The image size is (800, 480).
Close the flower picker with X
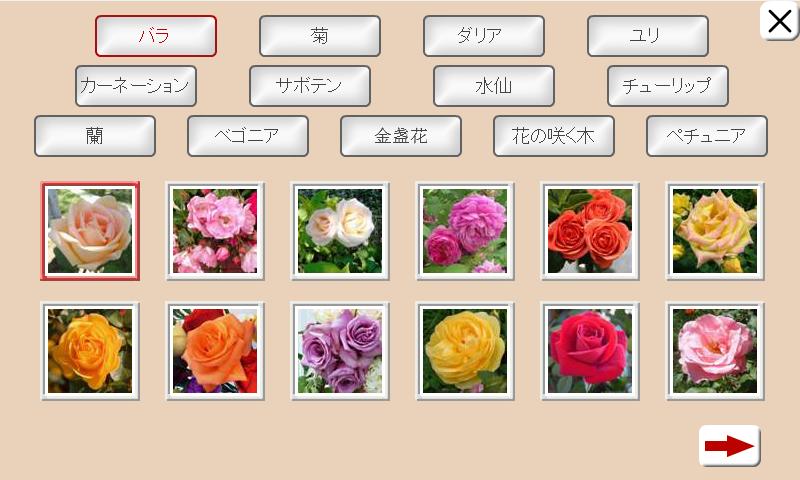coord(779,21)
